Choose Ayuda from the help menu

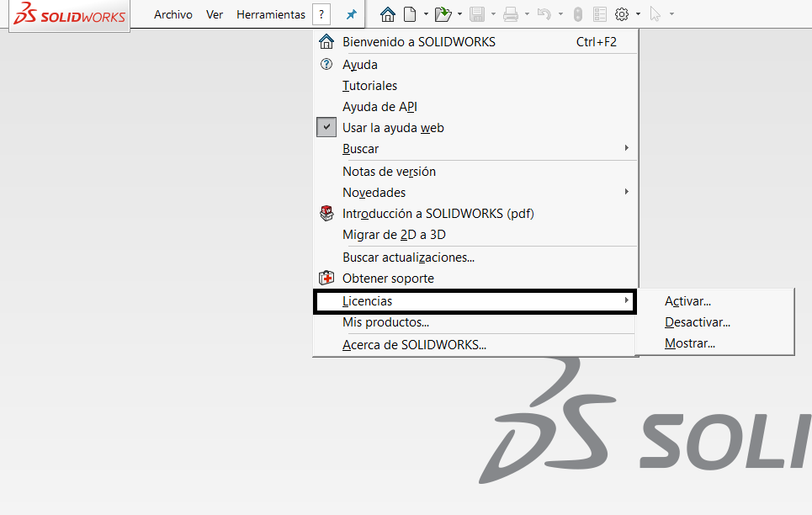pyautogui.click(x=475, y=64)
